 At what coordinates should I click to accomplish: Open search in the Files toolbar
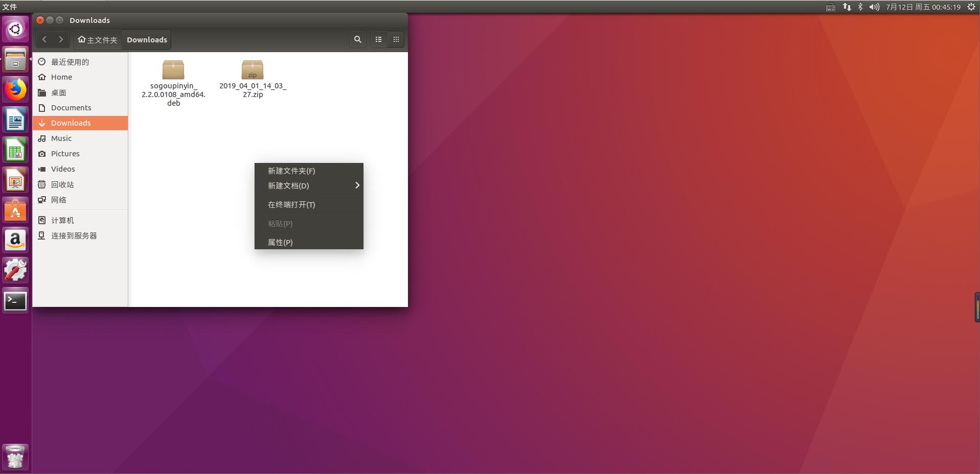358,39
